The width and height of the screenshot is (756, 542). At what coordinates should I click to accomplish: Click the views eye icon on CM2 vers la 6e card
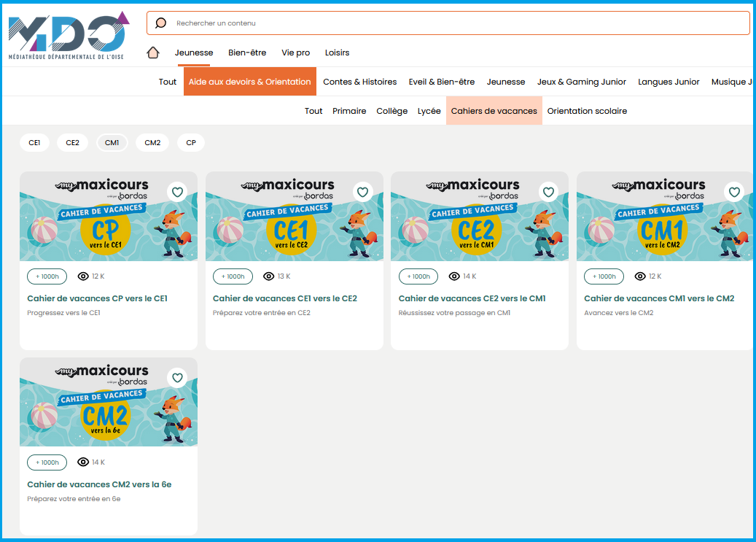[83, 462]
